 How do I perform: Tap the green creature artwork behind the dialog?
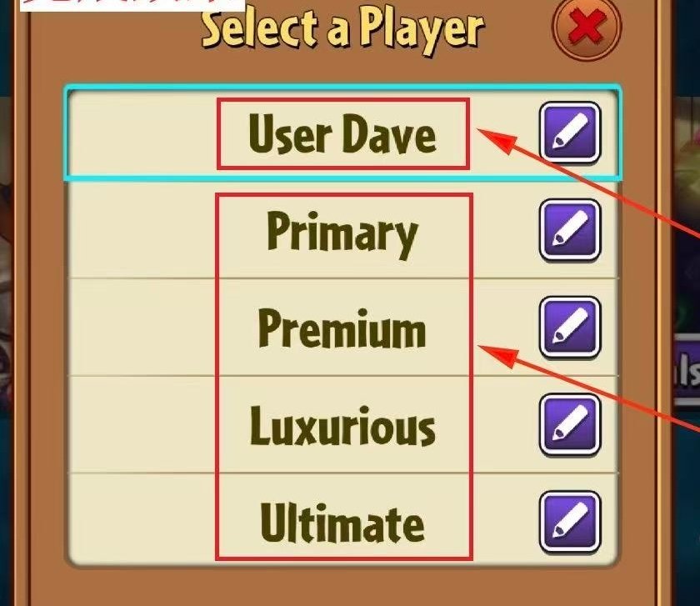[x=685, y=172]
